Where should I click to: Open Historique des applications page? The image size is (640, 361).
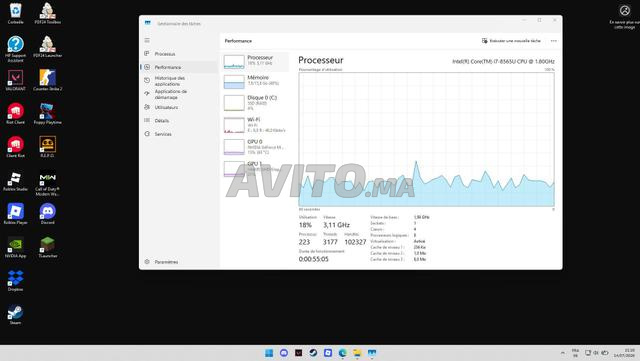179,81
